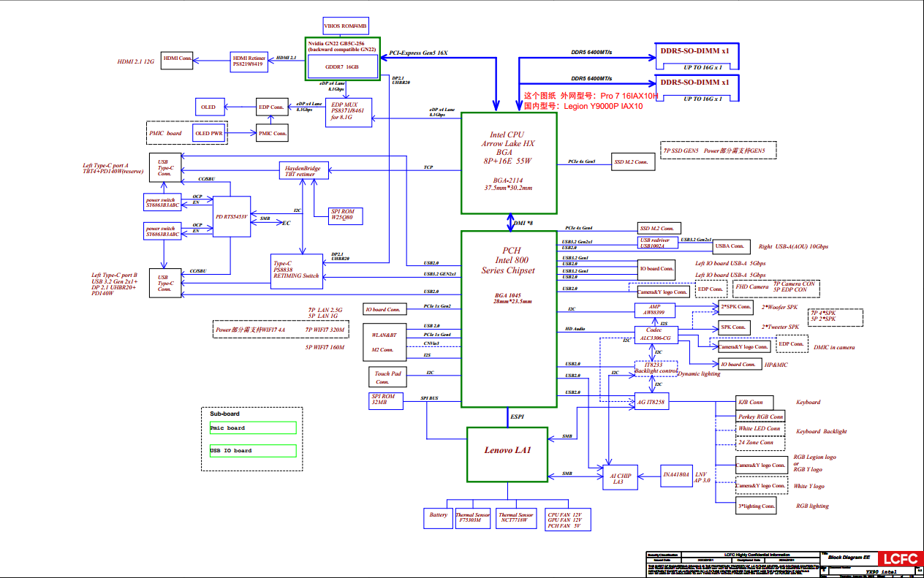
Task: Select the 7P SSD GEN5 dashed note
Action: (x=719, y=151)
